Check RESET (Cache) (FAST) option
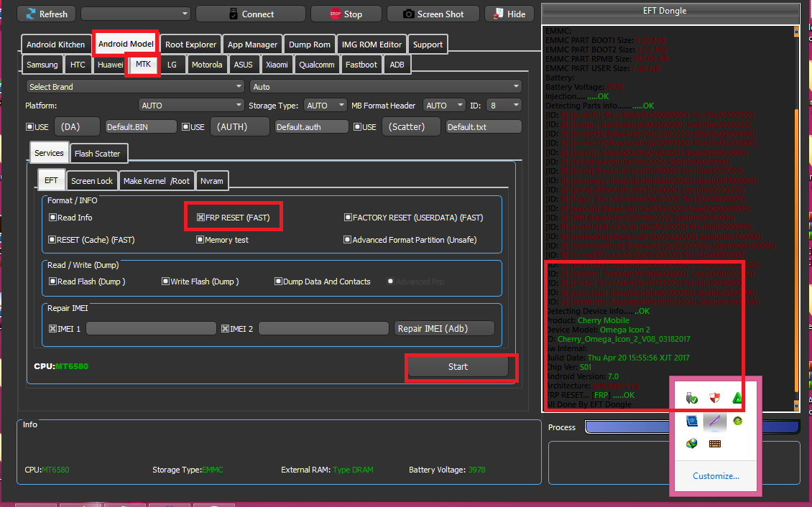 tap(52, 240)
